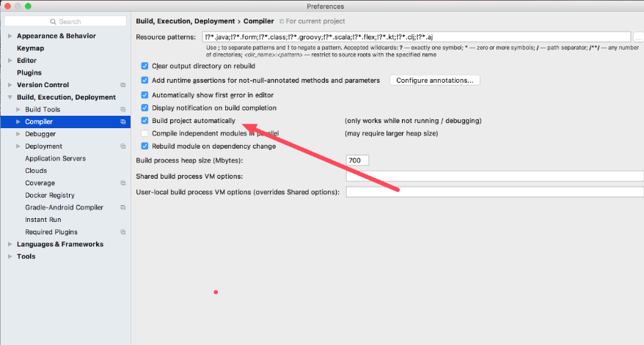Screen dimensions: 644x345
Task: Click the Build process heap size field
Action: coord(357,160)
